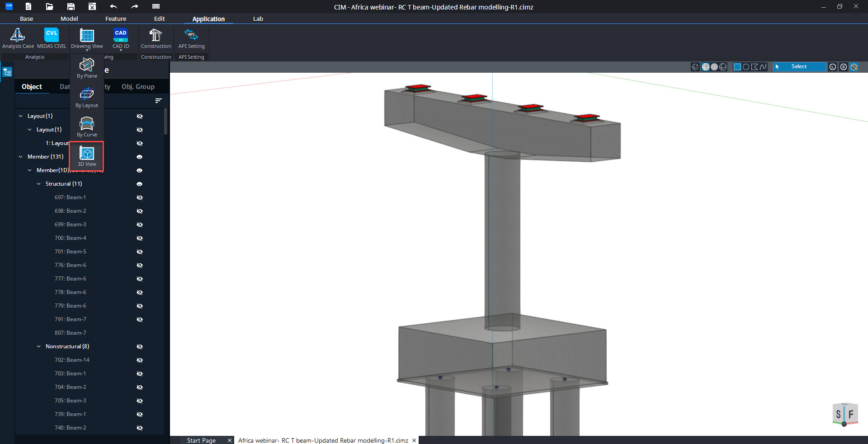Toggle visibility of Nonstructural (8) group
This screenshot has width=868, height=444.
140,346
